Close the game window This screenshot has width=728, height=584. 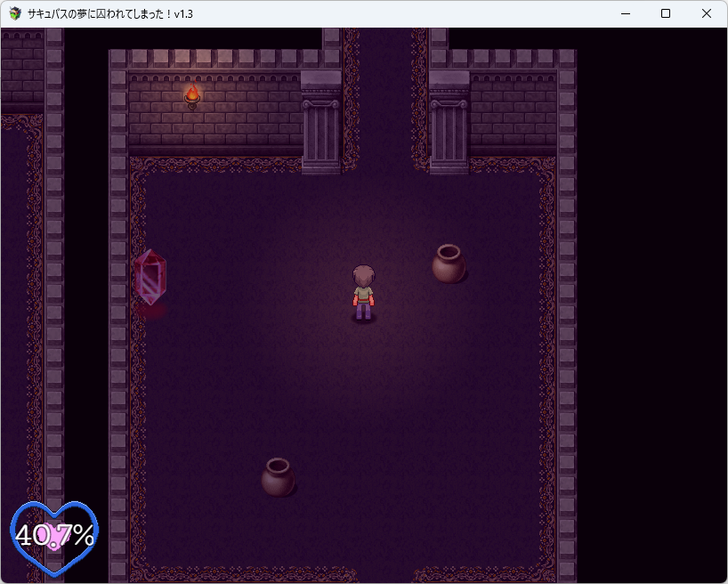pyautogui.click(x=707, y=13)
